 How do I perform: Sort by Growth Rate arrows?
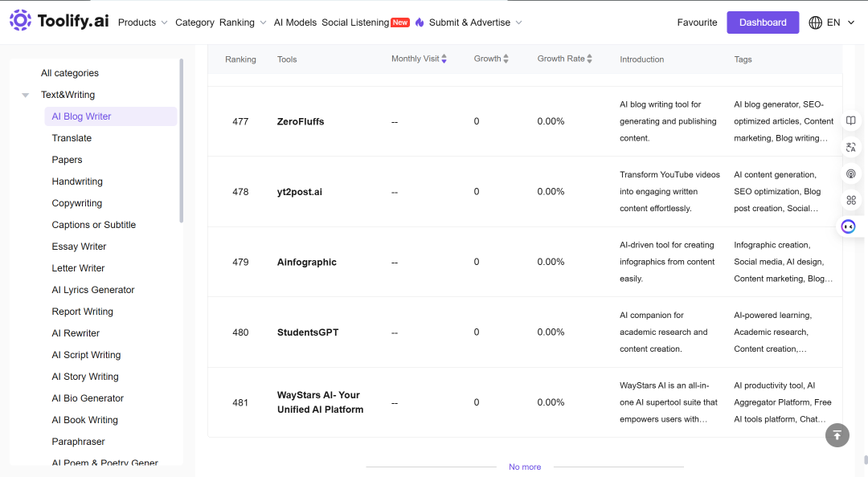pos(590,59)
